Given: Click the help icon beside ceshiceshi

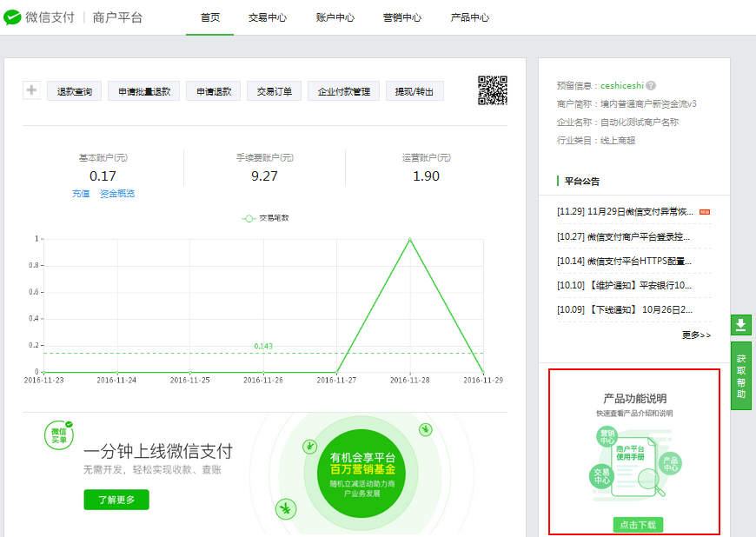Looking at the screenshot, I should [651, 86].
